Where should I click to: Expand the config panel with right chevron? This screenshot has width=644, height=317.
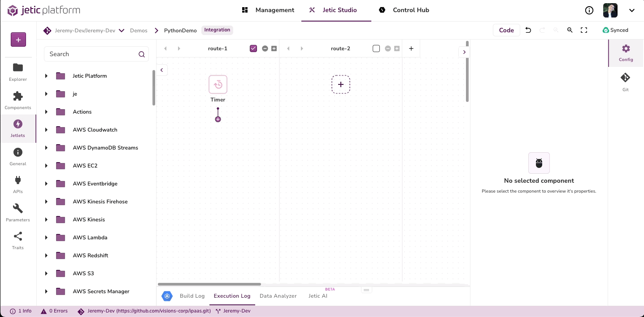464,52
